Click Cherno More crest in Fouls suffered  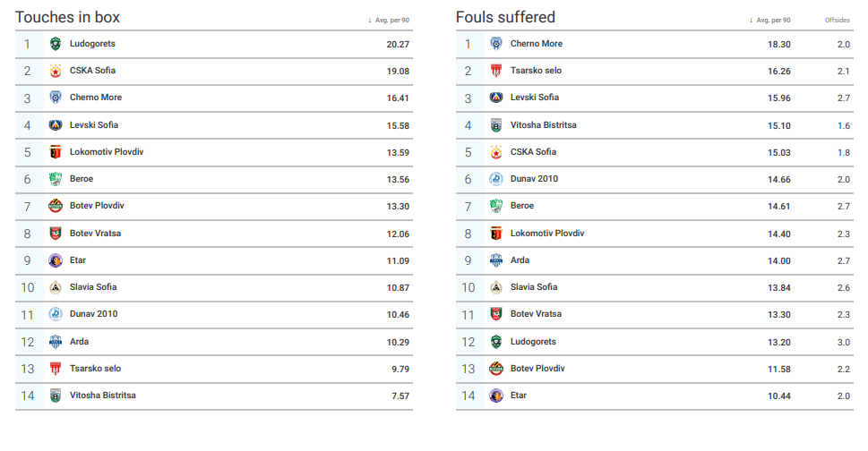coord(496,44)
